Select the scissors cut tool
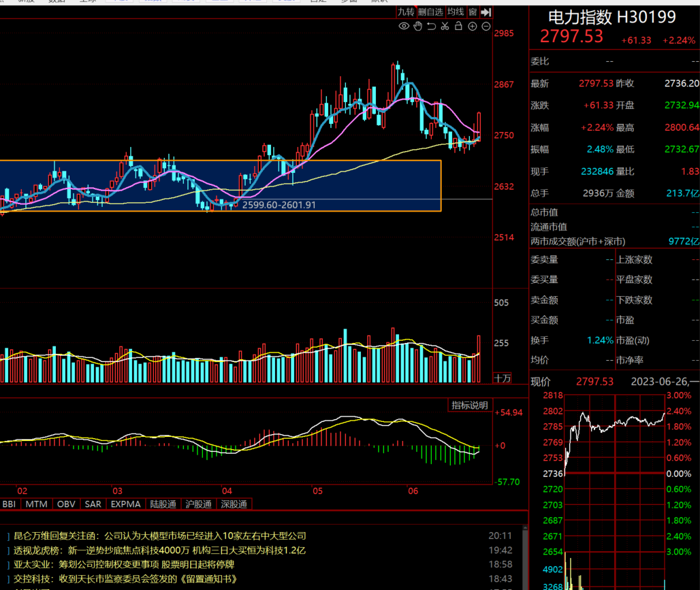The width and height of the screenshot is (700, 590). click(445, 27)
